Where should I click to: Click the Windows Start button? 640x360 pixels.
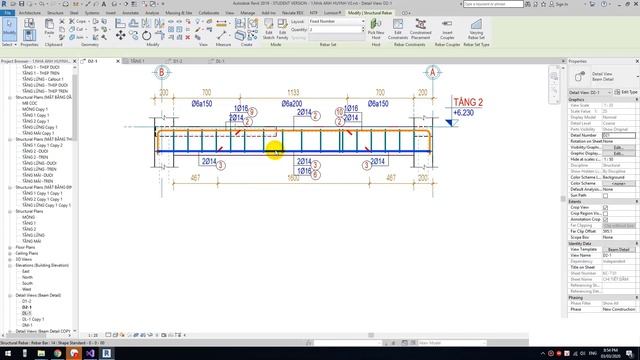click(x=8, y=353)
